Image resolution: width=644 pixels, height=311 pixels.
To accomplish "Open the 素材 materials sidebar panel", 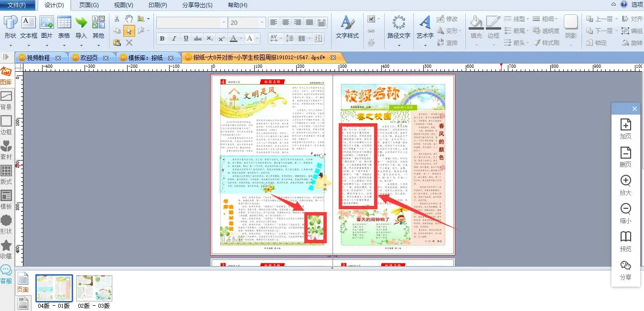I will [6, 151].
